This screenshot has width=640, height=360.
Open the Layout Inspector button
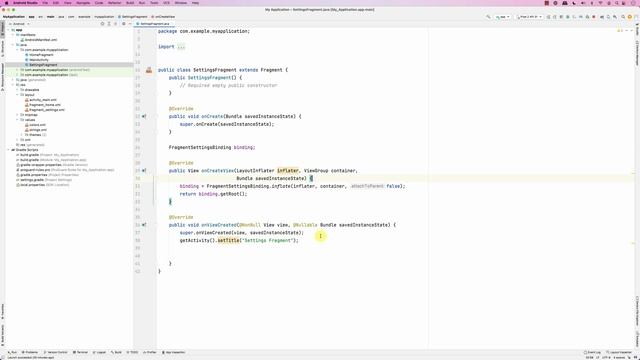coord(619,352)
